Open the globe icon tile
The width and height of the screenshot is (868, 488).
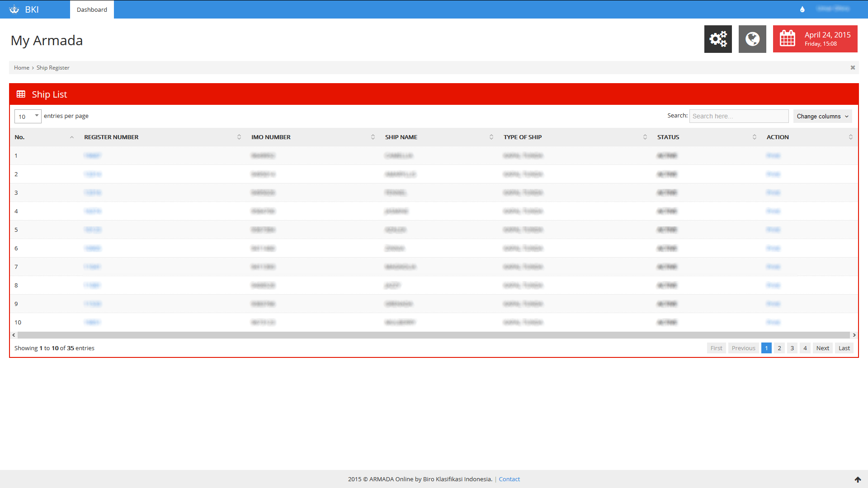[x=752, y=39]
